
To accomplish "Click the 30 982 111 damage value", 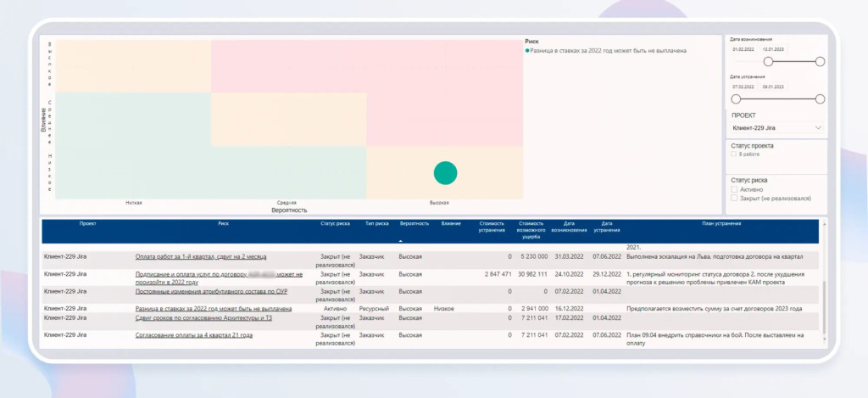I will (x=534, y=274).
